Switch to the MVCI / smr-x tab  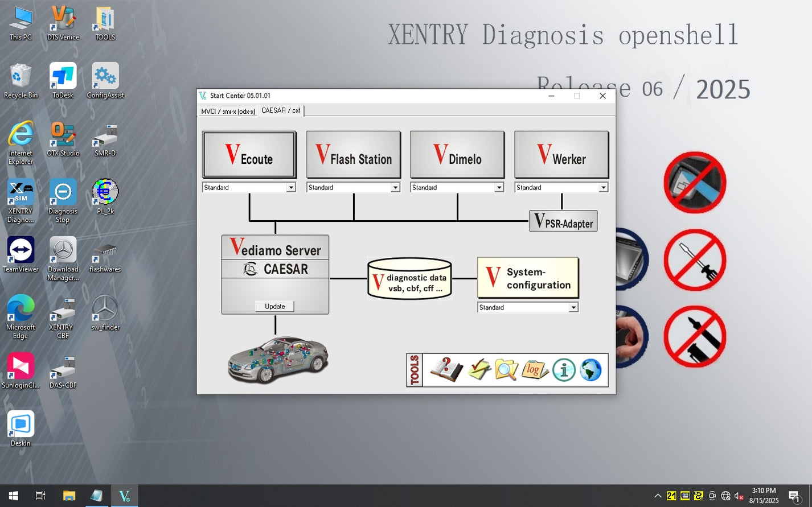227,110
